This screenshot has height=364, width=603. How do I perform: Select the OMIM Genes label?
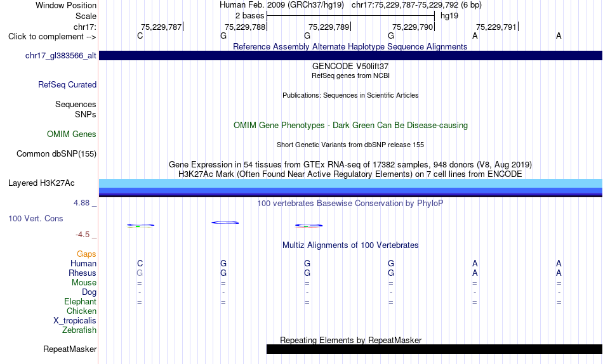[72, 134]
